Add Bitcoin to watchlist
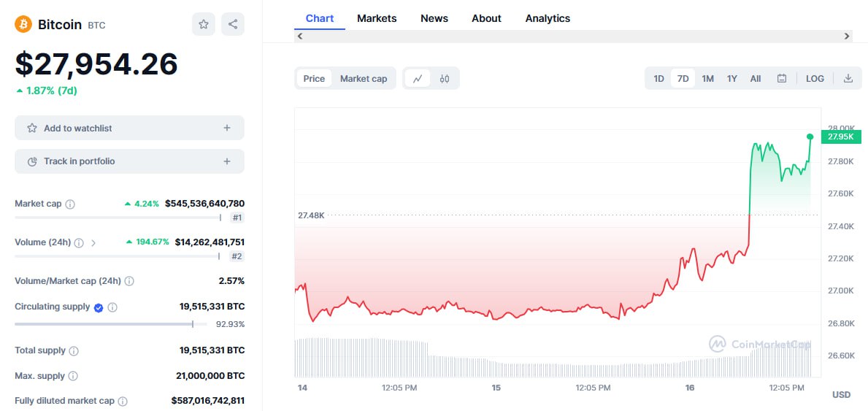This screenshot has height=411, width=868. pyautogui.click(x=129, y=128)
